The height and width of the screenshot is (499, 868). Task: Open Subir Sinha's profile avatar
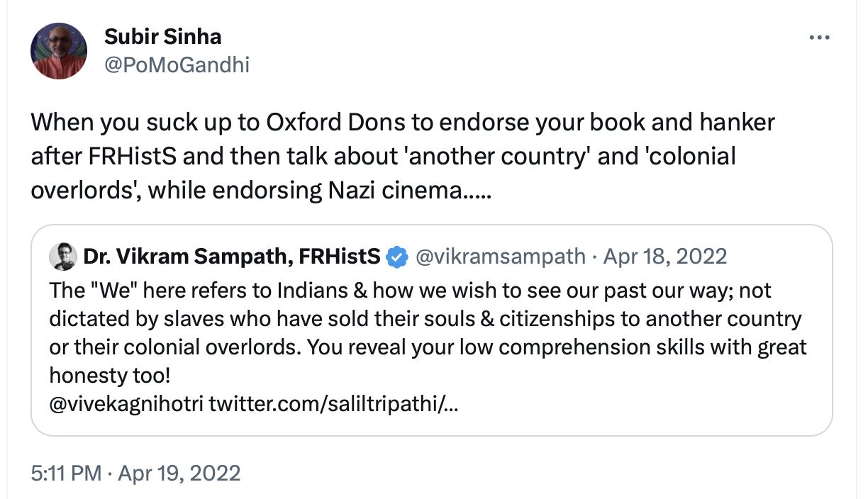59,51
